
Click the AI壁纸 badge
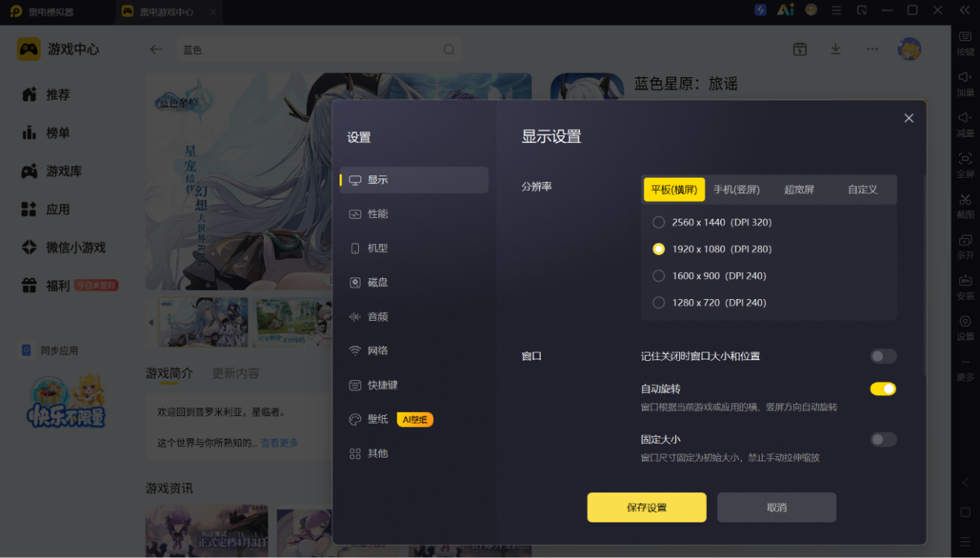tap(415, 420)
